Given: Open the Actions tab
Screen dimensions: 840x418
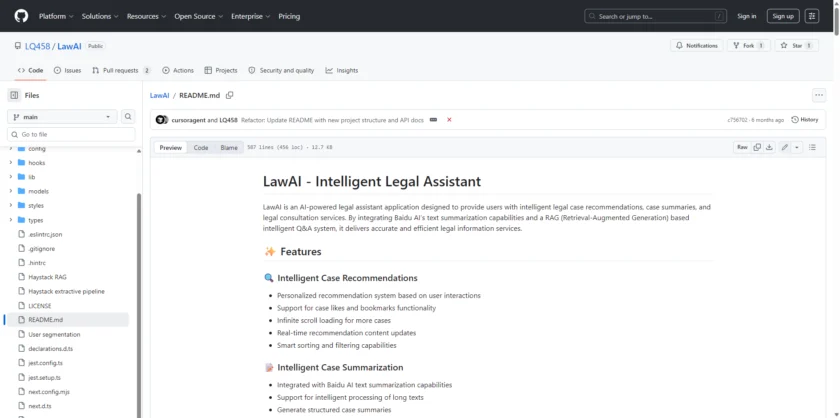Looking at the screenshot, I should tap(178, 70).
